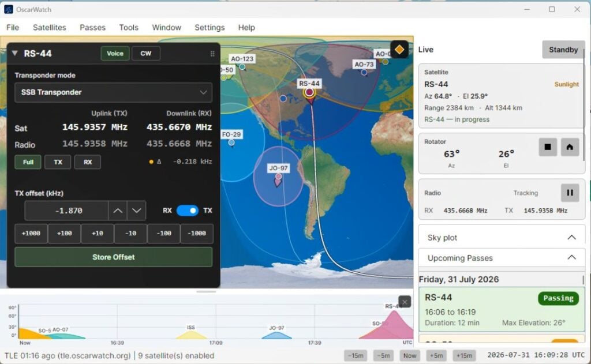Click the JO-97 pass on timeline
This screenshot has height=364, width=591.
tap(276, 335)
